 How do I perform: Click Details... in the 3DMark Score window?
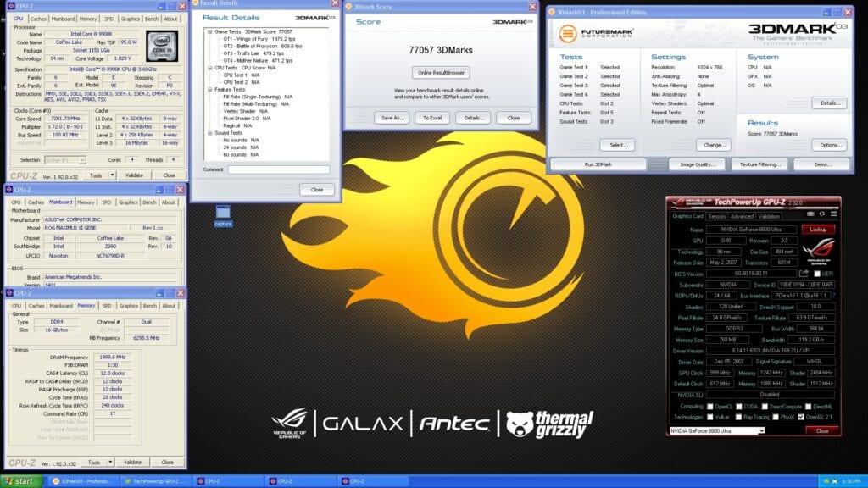(x=474, y=118)
